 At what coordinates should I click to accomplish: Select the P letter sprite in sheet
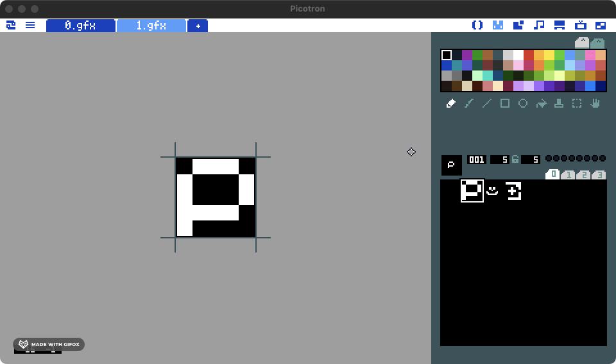point(472,190)
